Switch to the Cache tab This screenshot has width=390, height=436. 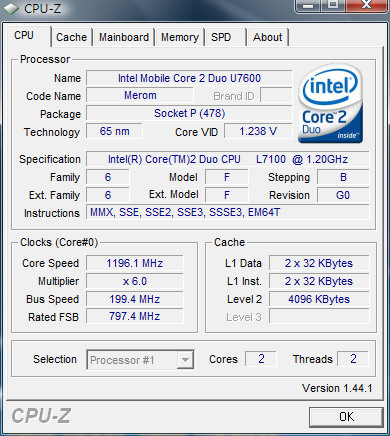pyautogui.click(x=71, y=37)
